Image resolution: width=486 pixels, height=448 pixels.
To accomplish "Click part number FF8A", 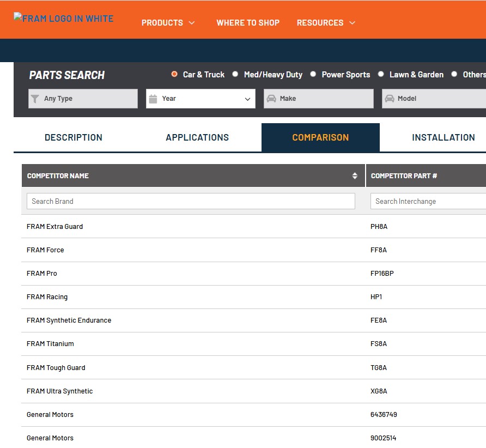I will pyautogui.click(x=379, y=250).
